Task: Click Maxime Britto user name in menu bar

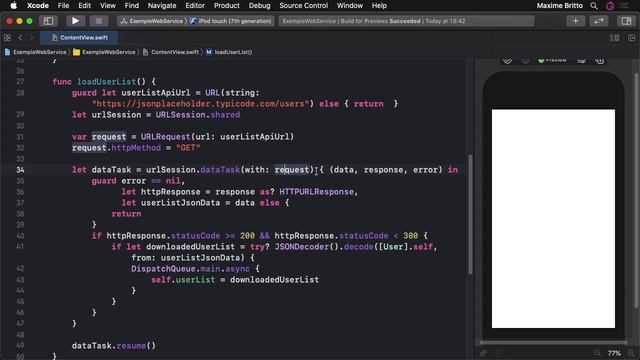Action: (560, 6)
